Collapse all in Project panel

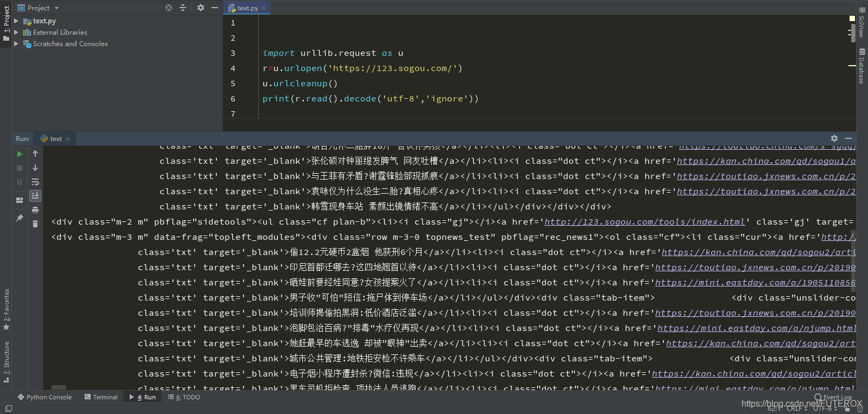[x=183, y=8]
